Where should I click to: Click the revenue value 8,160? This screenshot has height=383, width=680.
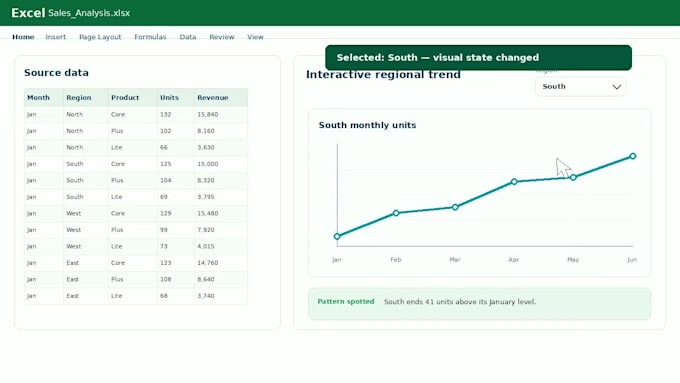[206, 131]
